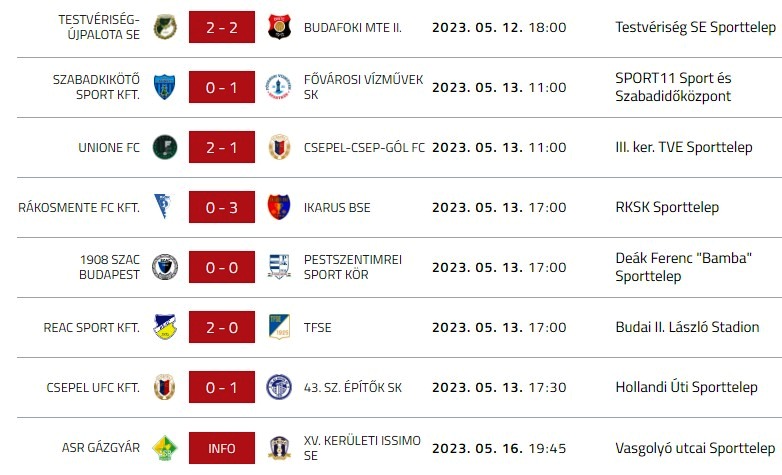
Task: Open the 2 - 0 REAC–TFSE score
Action: [x=222, y=327]
